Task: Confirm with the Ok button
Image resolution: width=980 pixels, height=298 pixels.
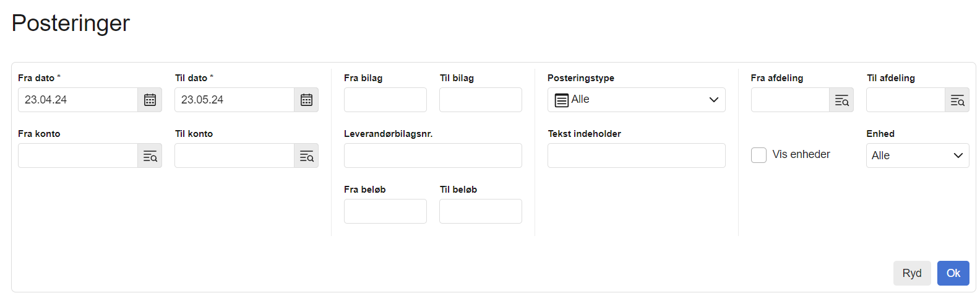Action: [953, 273]
